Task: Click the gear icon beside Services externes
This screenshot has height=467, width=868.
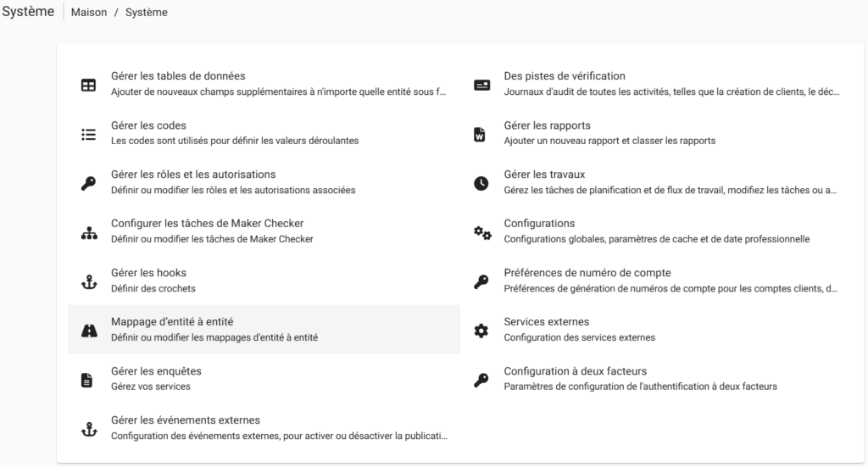Action: pos(481,331)
